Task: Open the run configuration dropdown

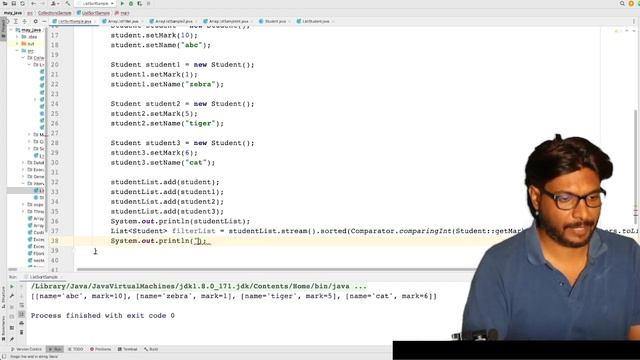Action: 96,3
